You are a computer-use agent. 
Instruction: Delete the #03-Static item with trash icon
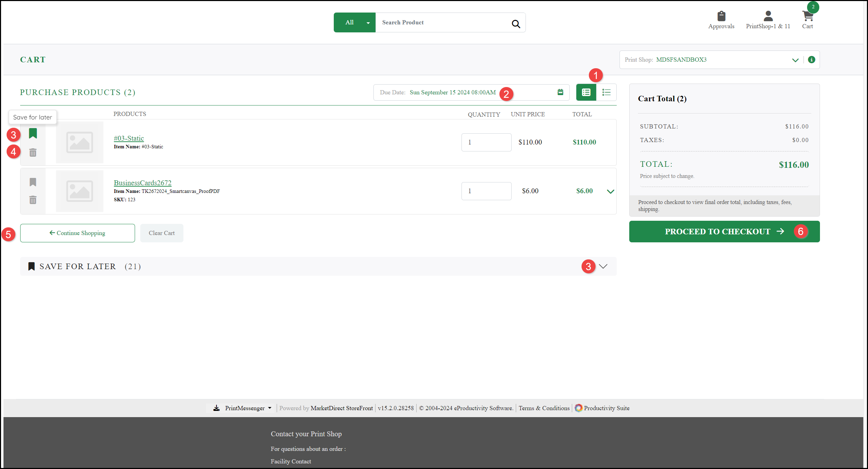point(33,153)
